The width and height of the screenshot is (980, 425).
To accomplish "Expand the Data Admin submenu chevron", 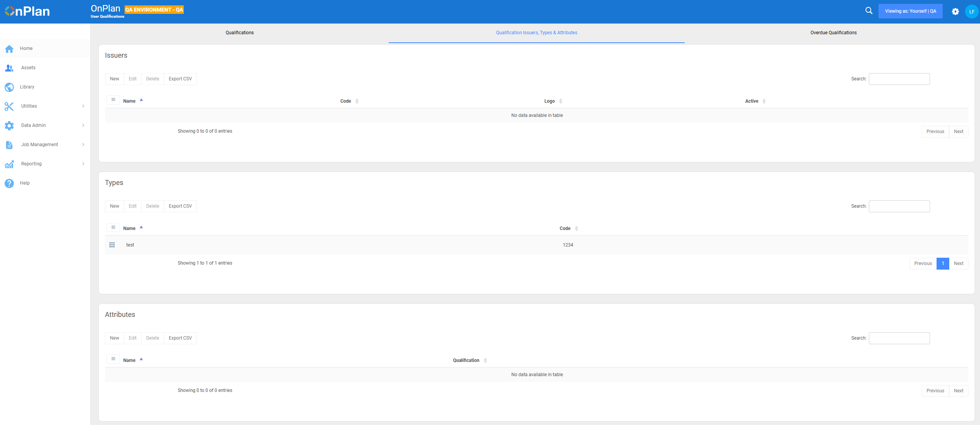I will 83,125.
